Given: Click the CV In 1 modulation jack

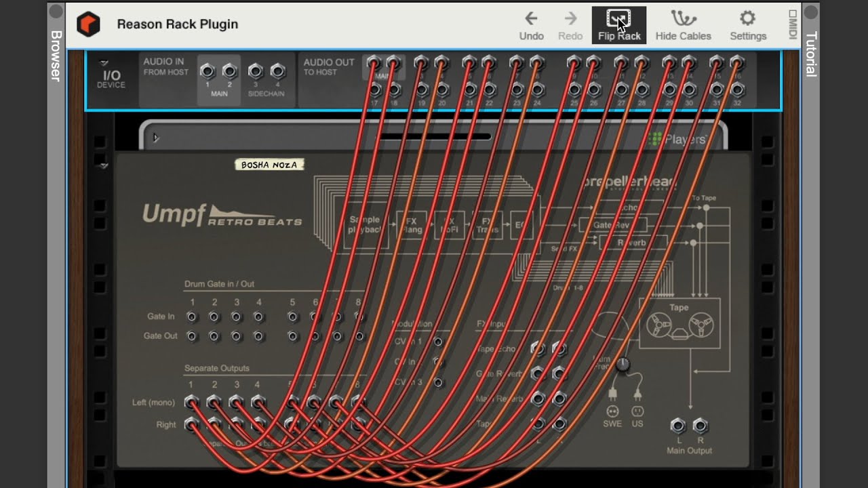Looking at the screenshot, I should point(438,342).
